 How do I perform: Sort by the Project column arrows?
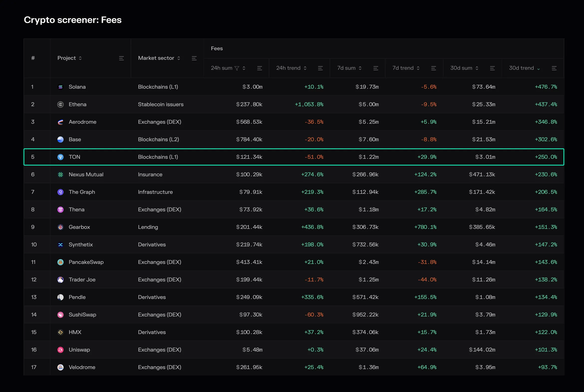point(80,58)
